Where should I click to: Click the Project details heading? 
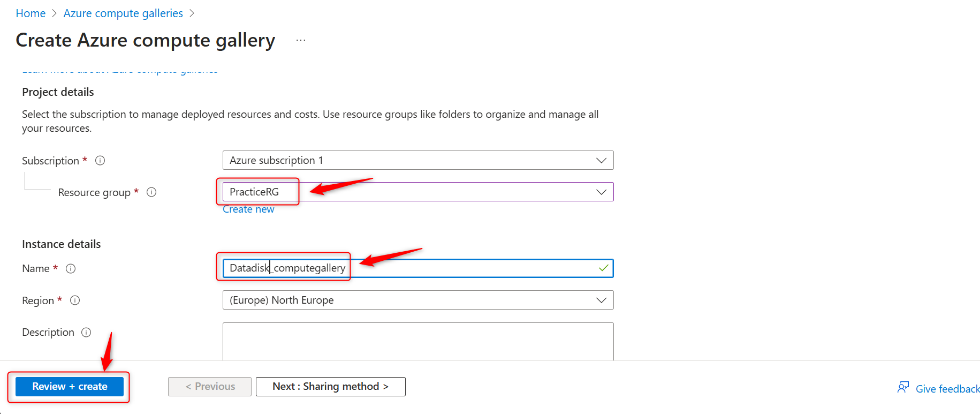point(58,92)
